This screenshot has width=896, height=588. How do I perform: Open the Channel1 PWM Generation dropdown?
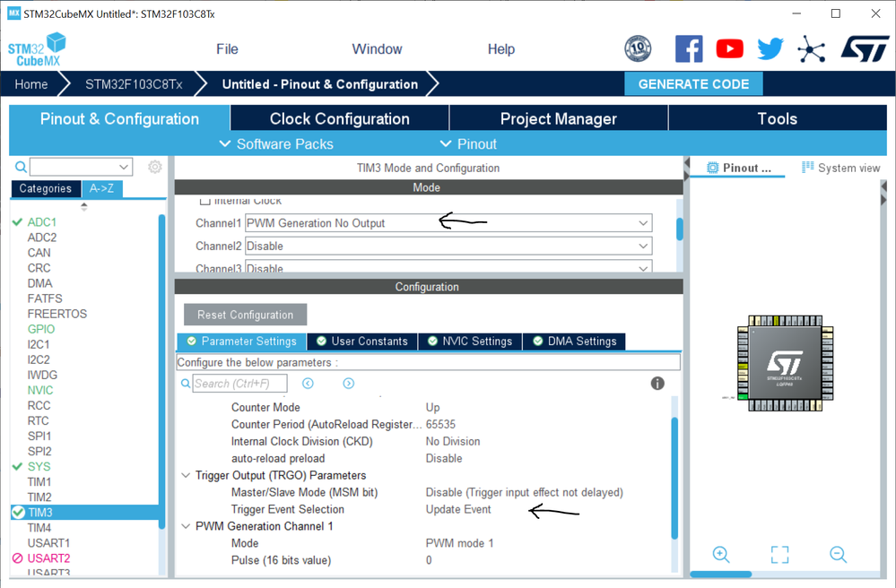click(448, 223)
